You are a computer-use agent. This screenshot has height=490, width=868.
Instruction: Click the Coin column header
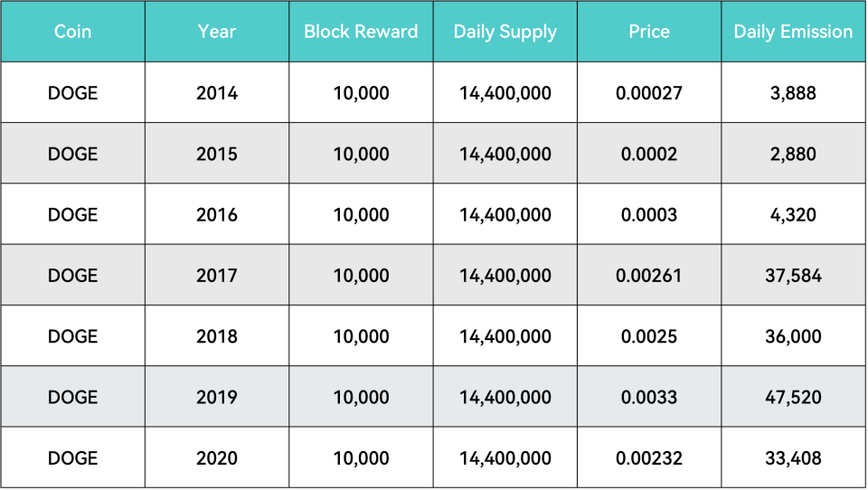[x=72, y=32]
